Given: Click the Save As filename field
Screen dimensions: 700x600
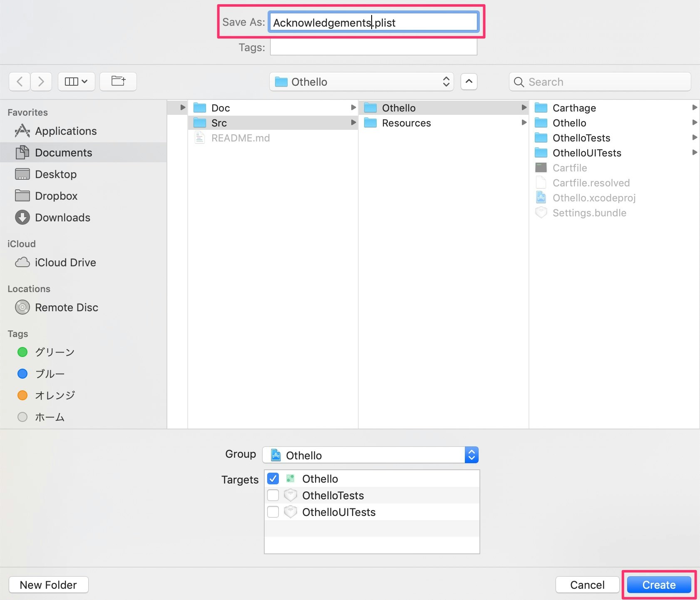Looking at the screenshot, I should point(373,22).
